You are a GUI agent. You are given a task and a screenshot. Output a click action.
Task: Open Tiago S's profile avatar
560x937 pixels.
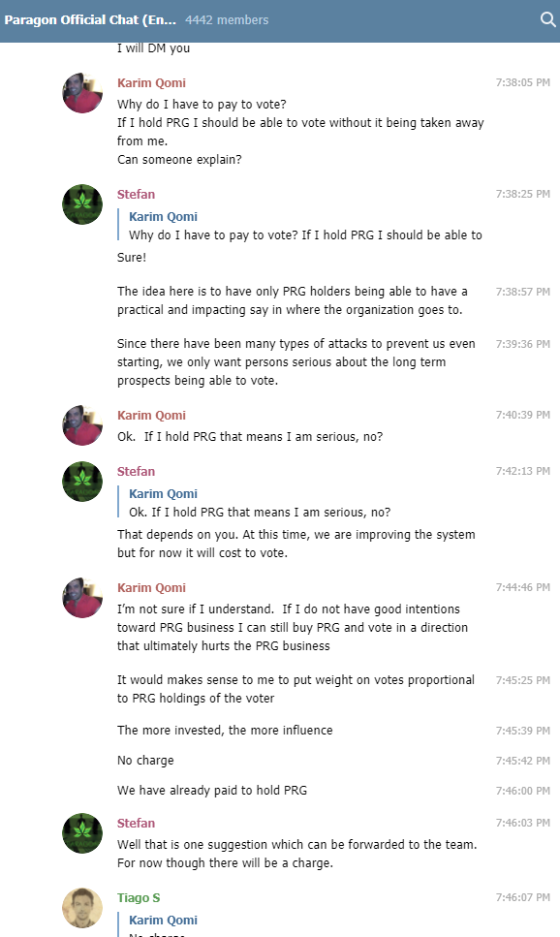82,908
